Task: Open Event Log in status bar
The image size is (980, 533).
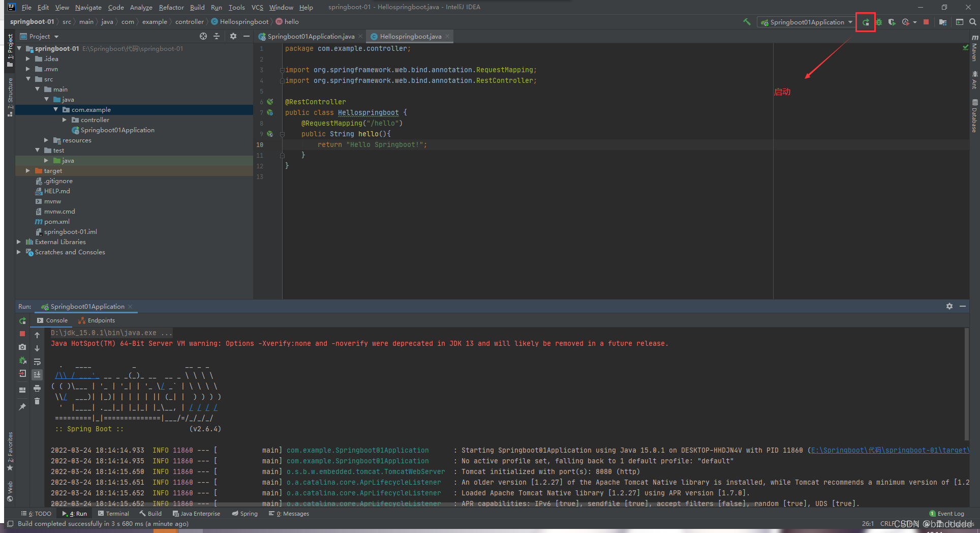Action: [x=946, y=514]
